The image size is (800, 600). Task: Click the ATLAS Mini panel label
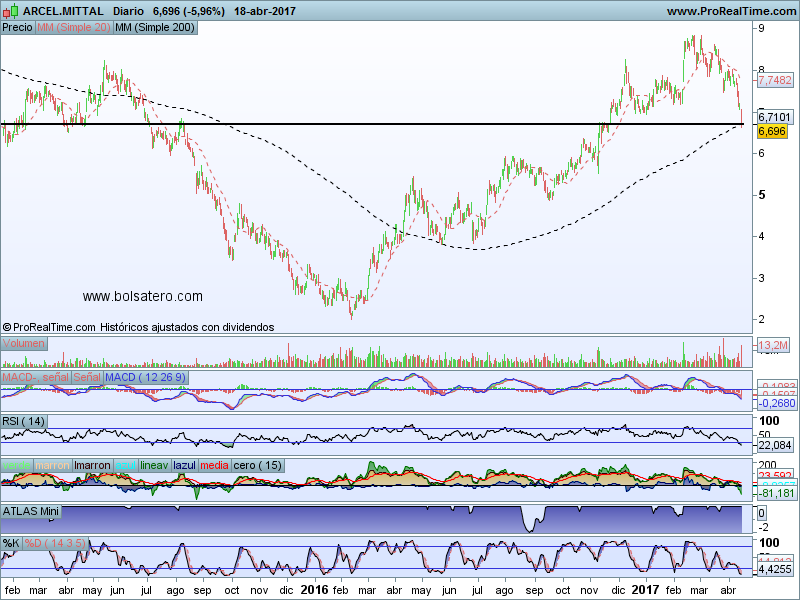coord(32,510)
